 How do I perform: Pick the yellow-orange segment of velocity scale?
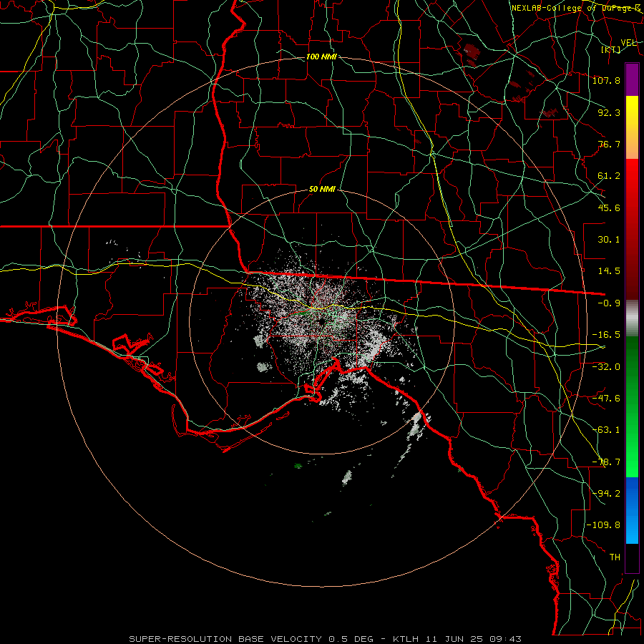[x=632, y=127]
